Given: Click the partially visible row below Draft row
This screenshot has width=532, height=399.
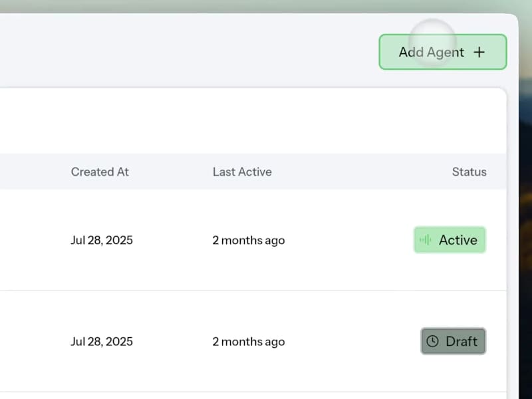Looking at the screenshot, I should 253,395.
